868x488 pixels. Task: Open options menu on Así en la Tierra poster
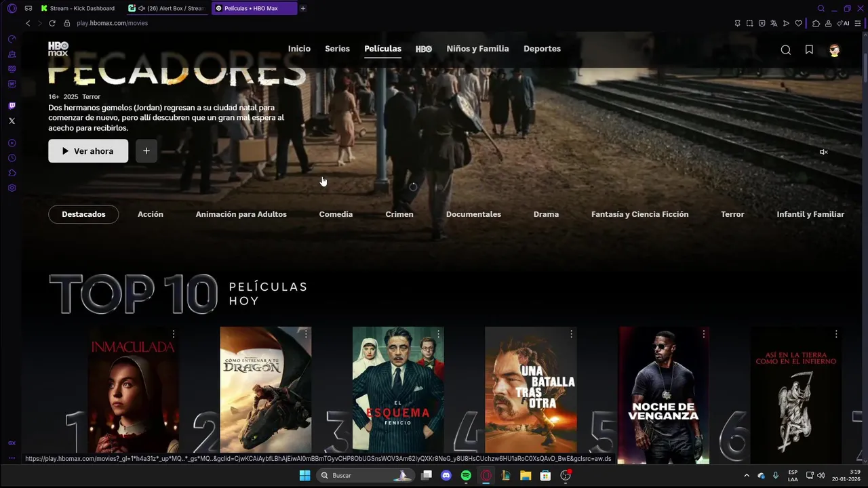coord(836,334)
